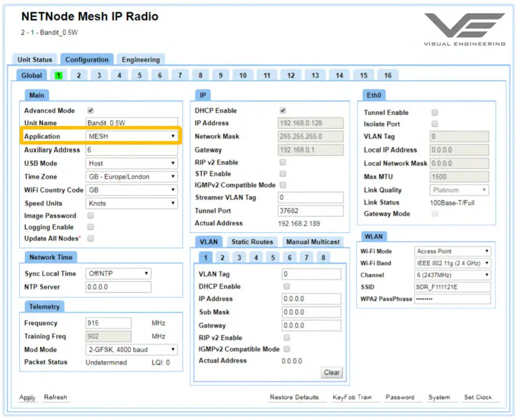
Task: Click the Apply button
Action: (27, 397)
